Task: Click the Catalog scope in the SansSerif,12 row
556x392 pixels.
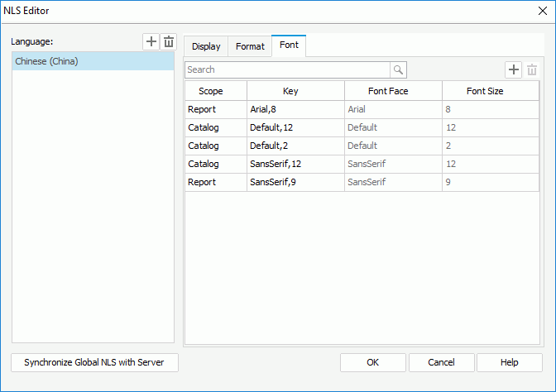Action: pyautogui.click(x=216, y=164)
